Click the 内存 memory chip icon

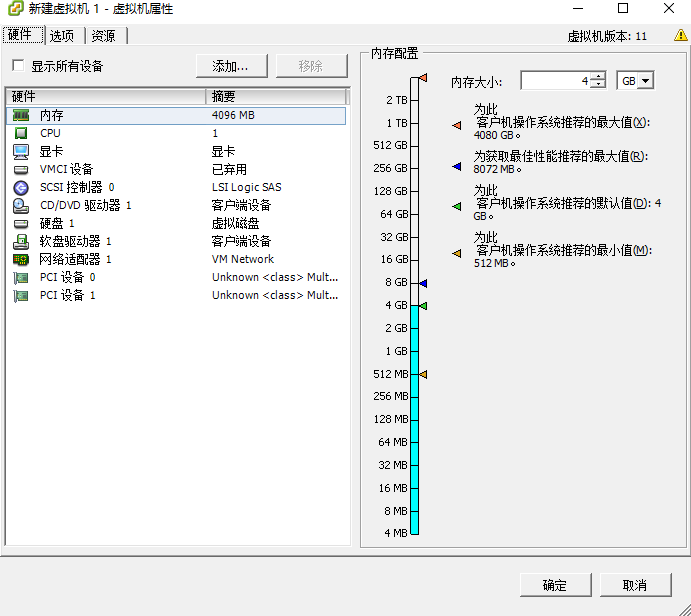click(21, 115)
